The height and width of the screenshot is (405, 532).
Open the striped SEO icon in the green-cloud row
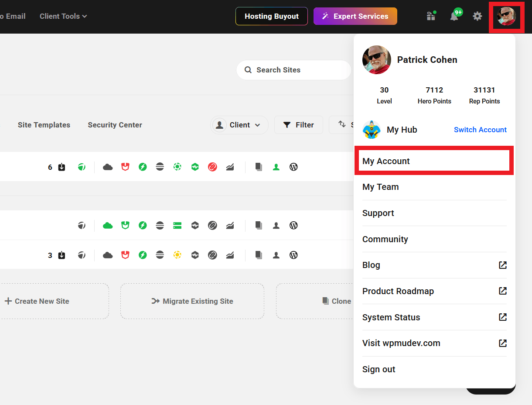click(160, 225)
